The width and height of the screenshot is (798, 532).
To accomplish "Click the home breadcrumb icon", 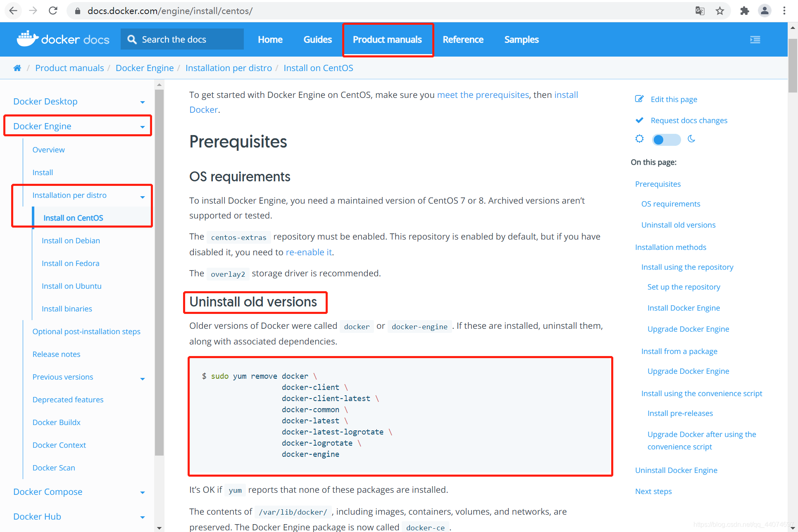I will (x=17, y=68).
